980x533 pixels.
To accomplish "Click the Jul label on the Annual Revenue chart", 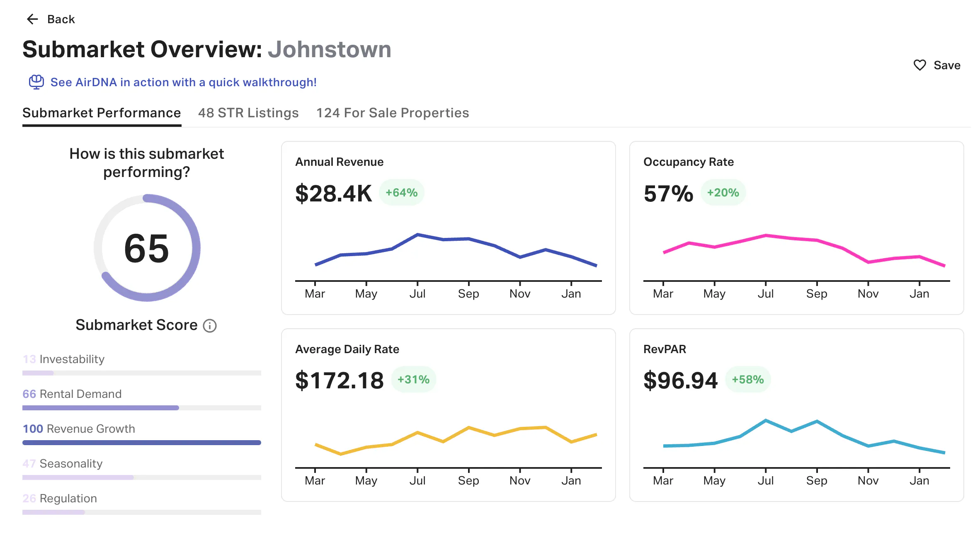I will (417, 294).
